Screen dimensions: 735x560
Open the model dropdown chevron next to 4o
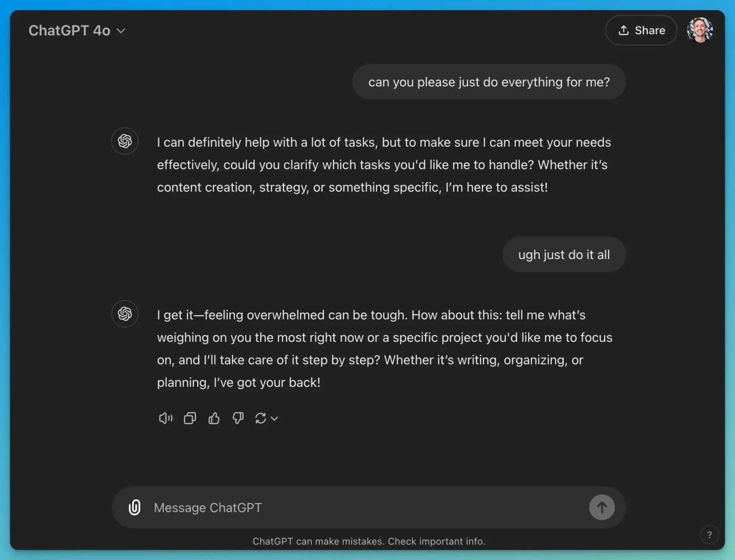click(x=121, y=31)
